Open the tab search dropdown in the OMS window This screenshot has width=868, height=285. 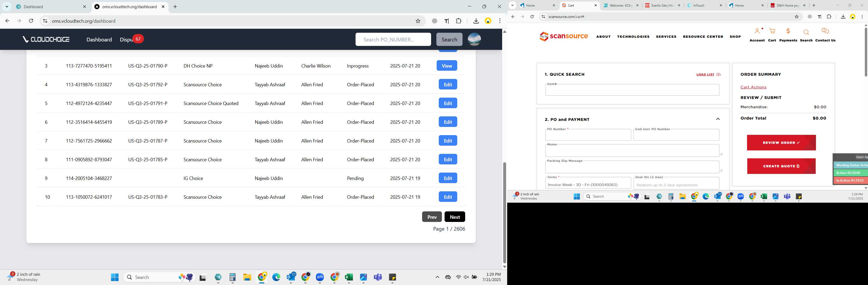[x=7, y=6]
